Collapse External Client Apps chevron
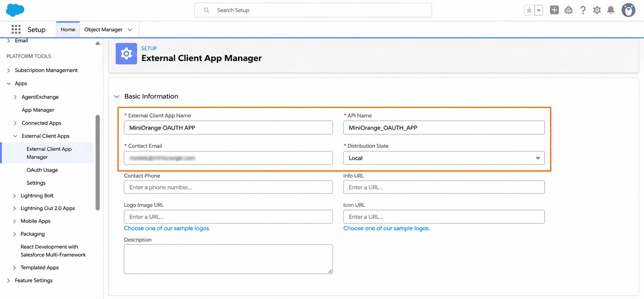Image resolution: width=644 pixels, height=299 pixels. pos(15,136)
